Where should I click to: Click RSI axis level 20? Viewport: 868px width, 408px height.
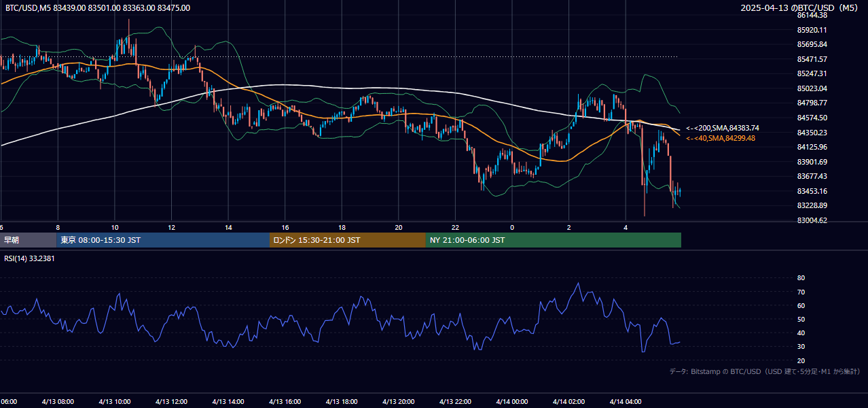(x=801, y=360)
